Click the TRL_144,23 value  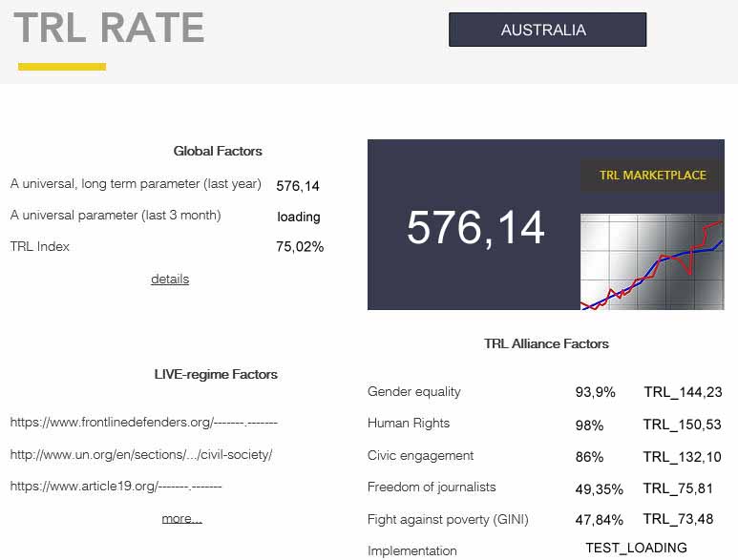coord(683,392)
